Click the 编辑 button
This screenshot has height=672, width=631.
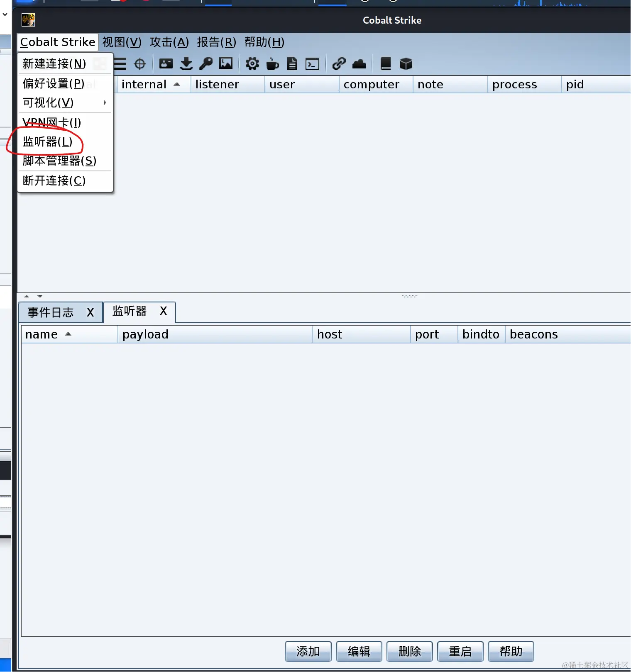coord(359,652)
